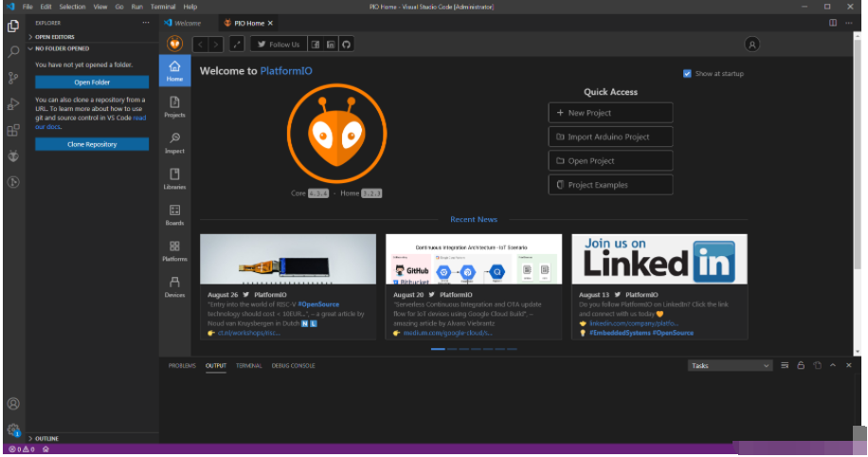Screen dimensions: 868x457
Task: Open the Devices section in PIO Home
Action: point(174,287)
